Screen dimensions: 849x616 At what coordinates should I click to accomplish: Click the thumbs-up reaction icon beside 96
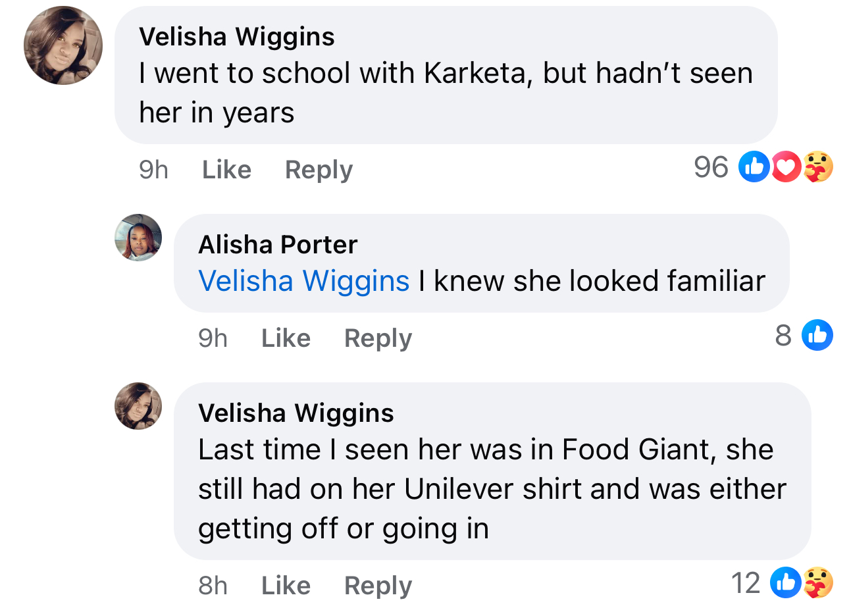tap(754, 167)
